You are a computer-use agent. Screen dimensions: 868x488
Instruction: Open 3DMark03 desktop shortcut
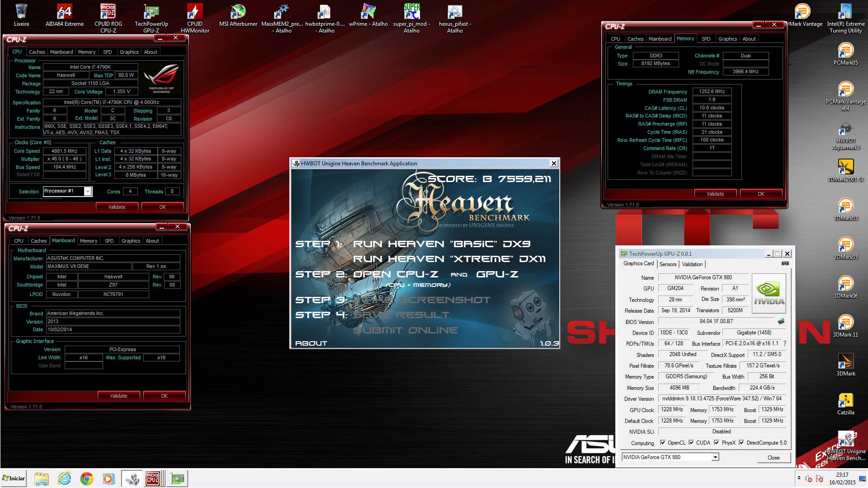pos(845,210)
